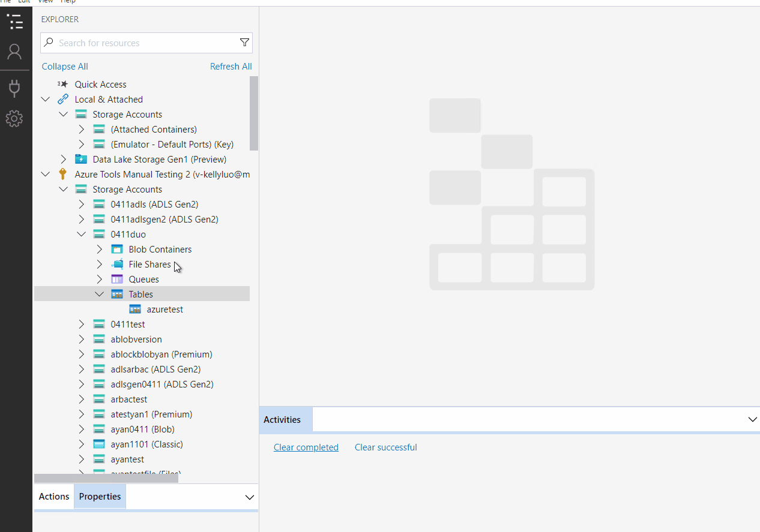The height and width of the screenshot is (532, 760).
Task: Collapse the Activities panel with its chevron
Action: pos(752,419)
